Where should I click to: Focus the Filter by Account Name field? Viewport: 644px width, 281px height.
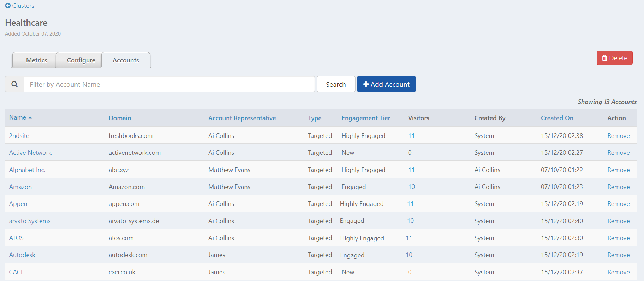pyautogui.click(x=169, y=84)
